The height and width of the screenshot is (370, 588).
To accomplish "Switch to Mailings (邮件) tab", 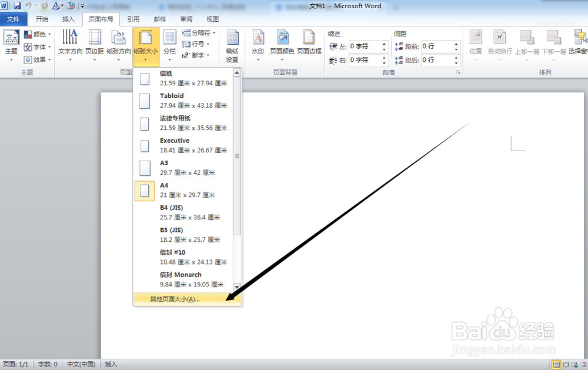I will (x=160, y=19).
